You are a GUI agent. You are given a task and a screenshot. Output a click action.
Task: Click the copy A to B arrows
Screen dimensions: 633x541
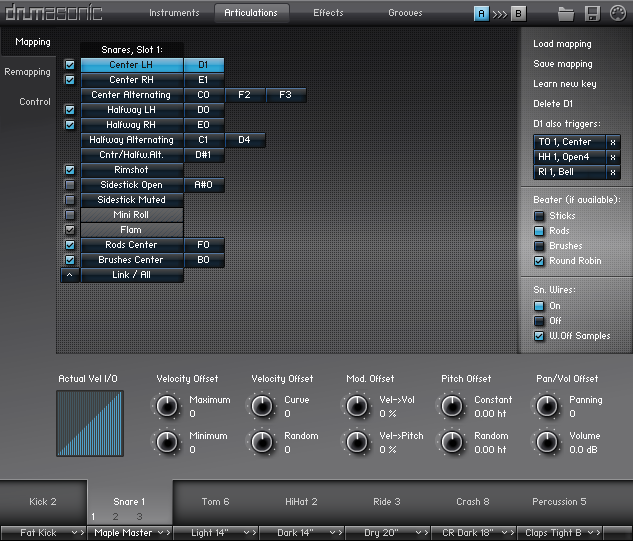pyautogui.click(x=500, y=15)
